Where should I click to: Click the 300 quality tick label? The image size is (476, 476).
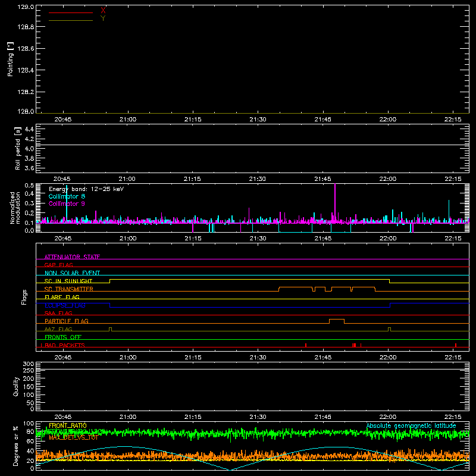click(x=28, y=364)
